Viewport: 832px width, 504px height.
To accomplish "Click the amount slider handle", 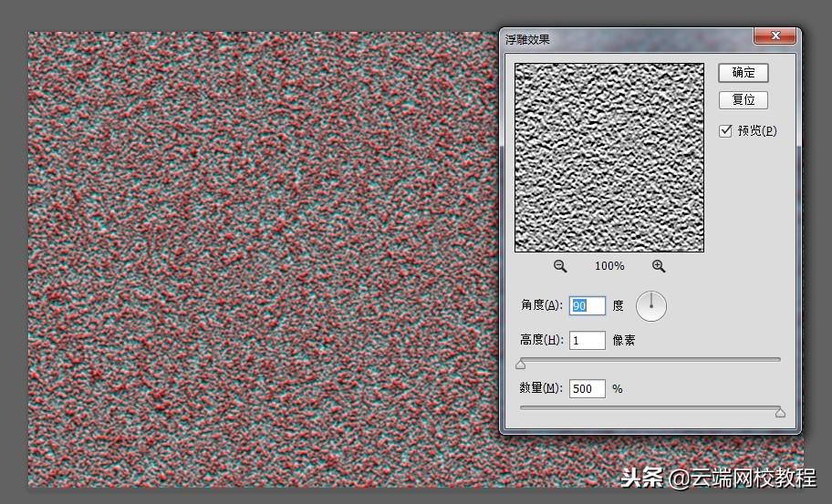I will pos(780,412).
